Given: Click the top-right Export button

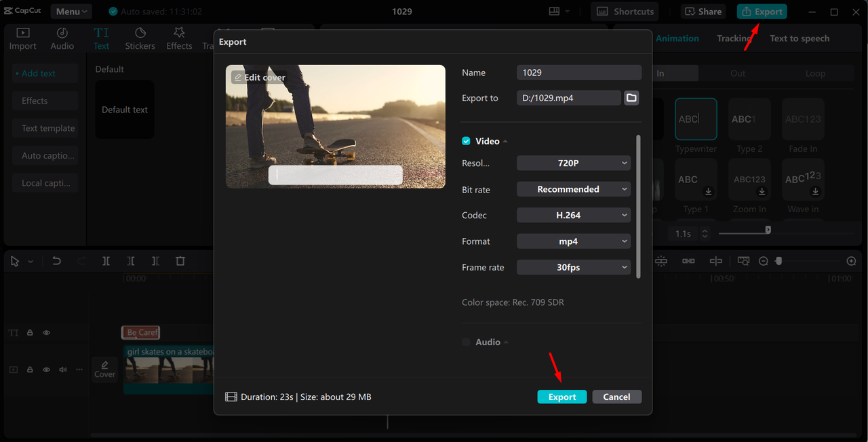Looking at the screenshot, I should [762, 12].
